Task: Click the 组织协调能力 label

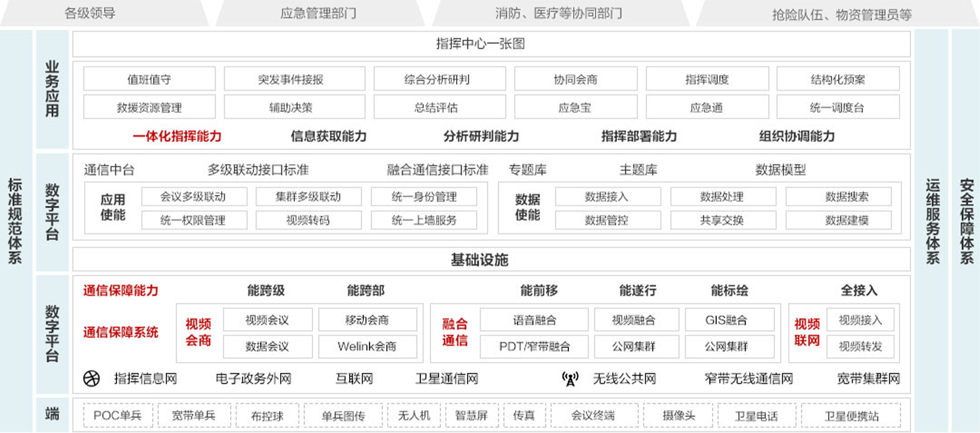Action: tap(797, 136)
